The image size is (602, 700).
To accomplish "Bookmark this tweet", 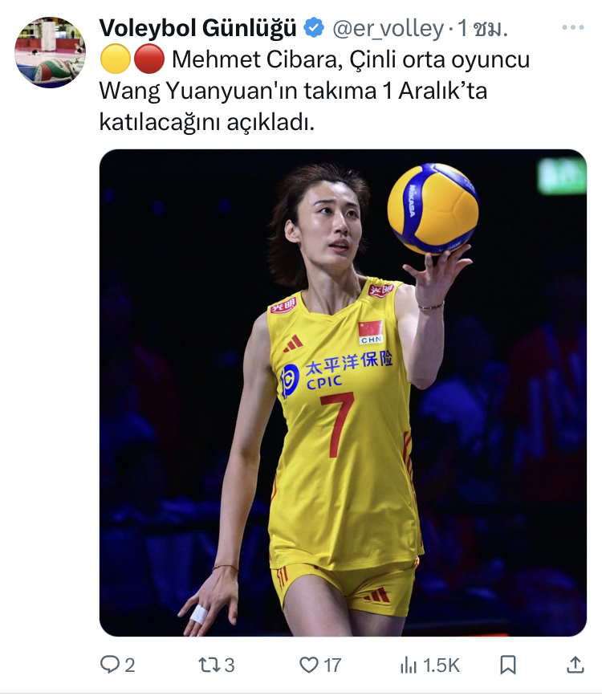I will tap(508, 665).
